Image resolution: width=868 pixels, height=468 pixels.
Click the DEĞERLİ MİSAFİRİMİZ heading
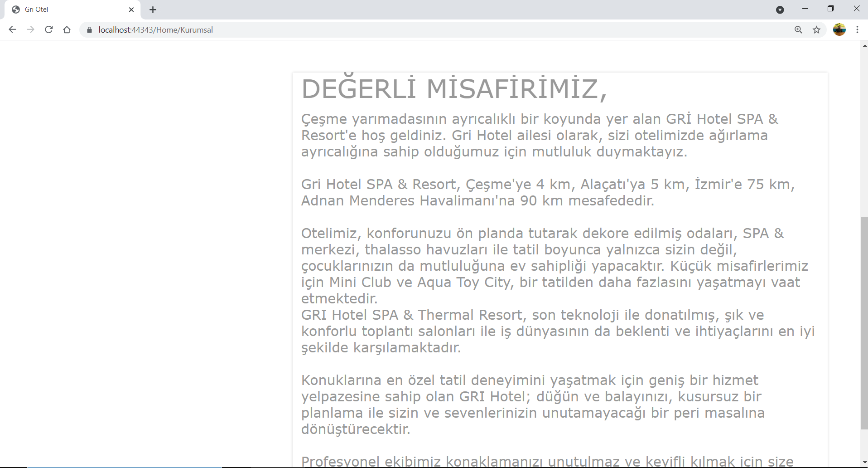(455, 88)
